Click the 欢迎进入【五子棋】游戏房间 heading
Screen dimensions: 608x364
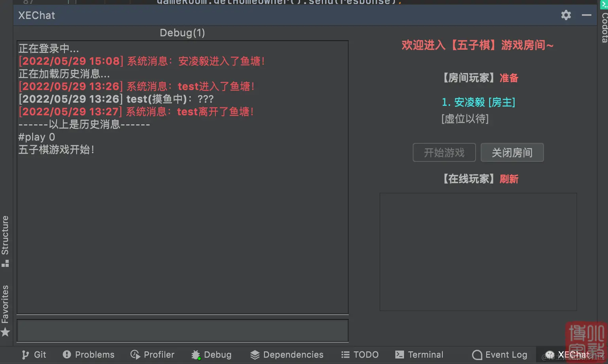pos(478,45)
